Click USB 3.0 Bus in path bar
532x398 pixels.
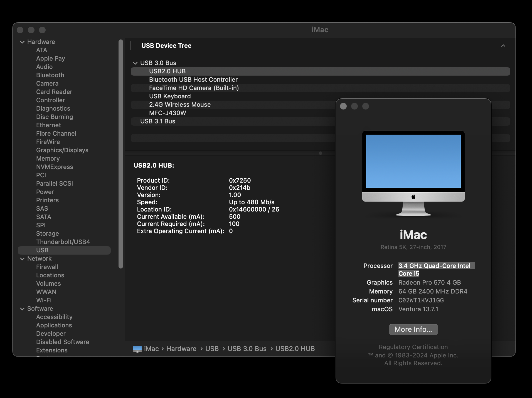pyautogui.click(x=247, y=349)
